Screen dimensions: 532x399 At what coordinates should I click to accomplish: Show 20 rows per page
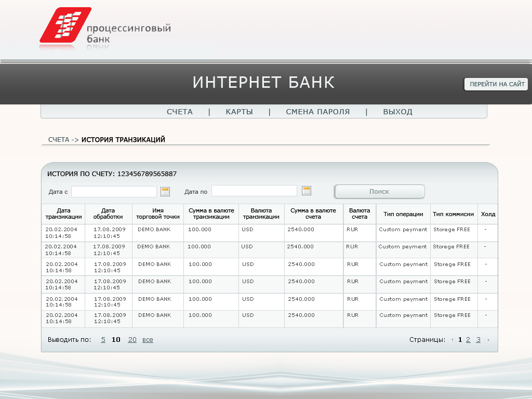132,340
